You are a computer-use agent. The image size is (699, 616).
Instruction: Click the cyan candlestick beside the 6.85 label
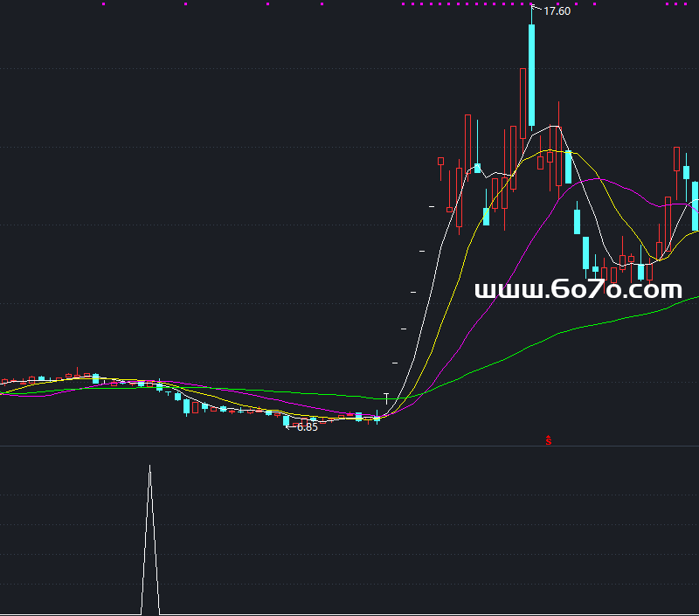click(287, 421)
